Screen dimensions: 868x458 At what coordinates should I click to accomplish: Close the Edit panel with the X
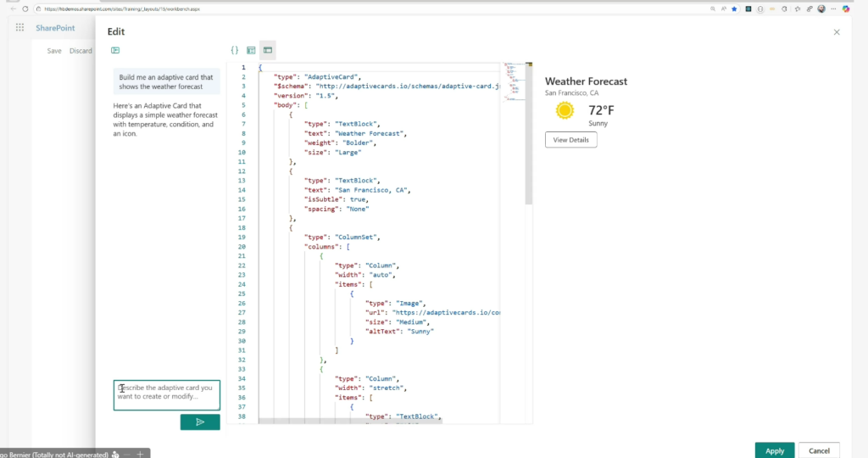coord(837,32)
